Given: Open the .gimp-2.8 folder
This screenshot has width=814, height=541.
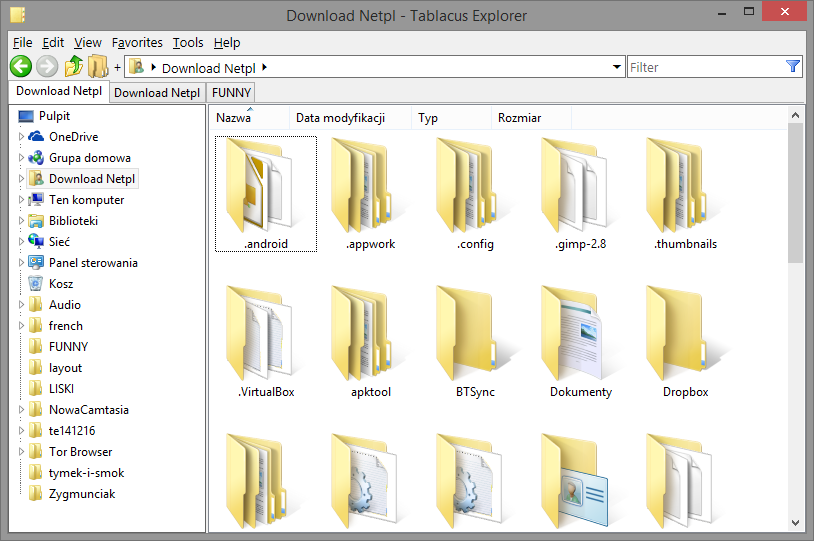Looking at the screenshot, I should [x=580, y=194].
